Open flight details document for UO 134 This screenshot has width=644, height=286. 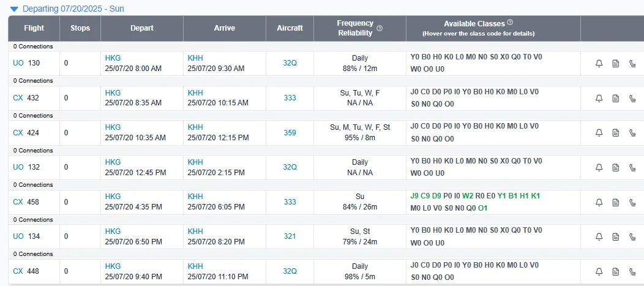point(615,236)
